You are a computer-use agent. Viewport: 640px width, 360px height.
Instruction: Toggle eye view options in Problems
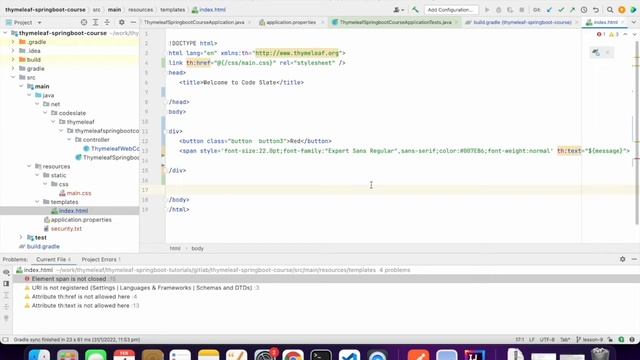6,272
